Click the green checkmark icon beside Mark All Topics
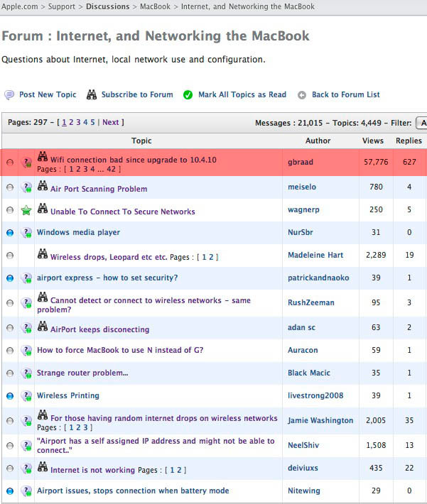Image resolution: width=427 pixels, height=504 pixels. pyautogui.click(x=188, y=95)
